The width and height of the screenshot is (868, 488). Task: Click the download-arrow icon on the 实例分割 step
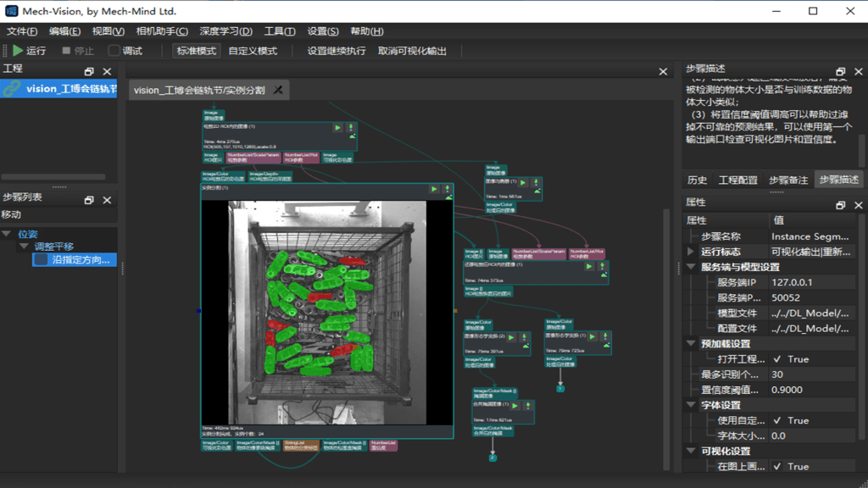tap(446, 189)
